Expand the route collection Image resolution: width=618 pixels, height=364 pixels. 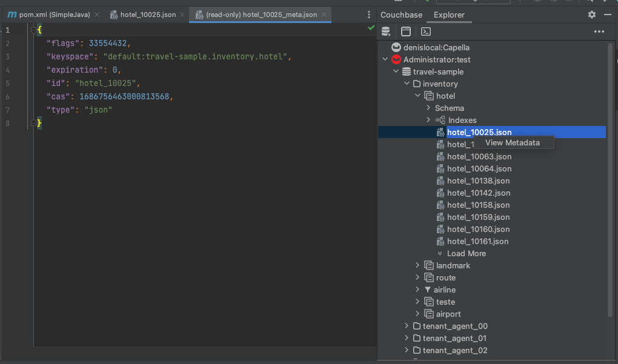coord(417,277)
